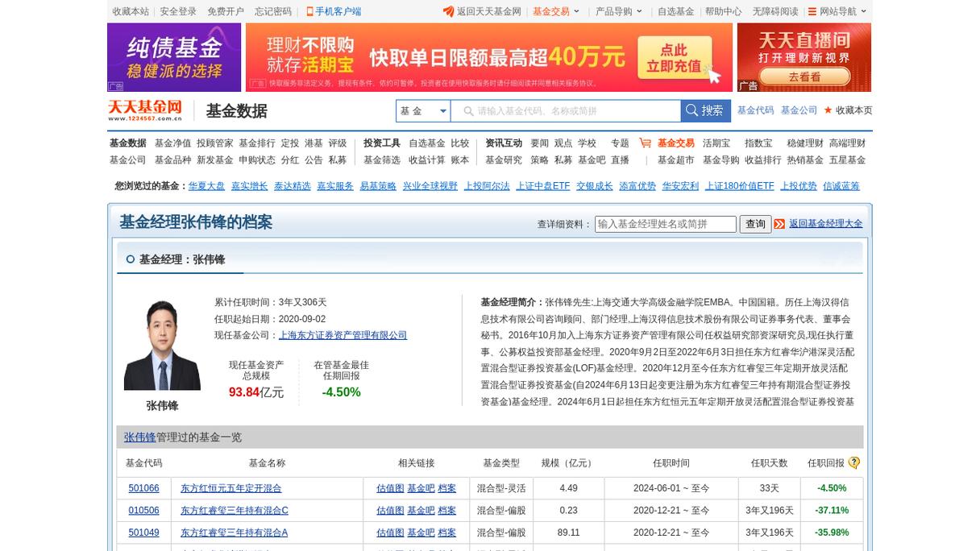980x551 pixels.
Task: Click 安全登录 in top bar
Action: (x=178, y=11)
